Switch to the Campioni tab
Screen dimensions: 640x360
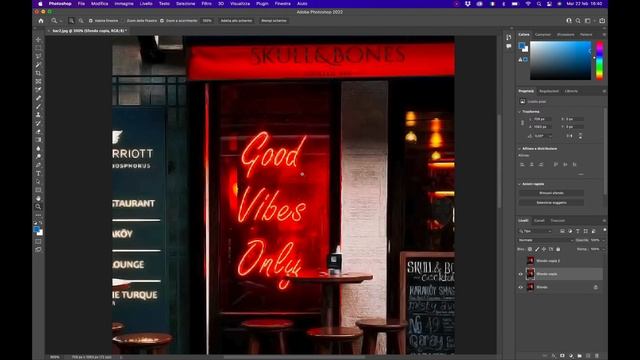(543, 35)
